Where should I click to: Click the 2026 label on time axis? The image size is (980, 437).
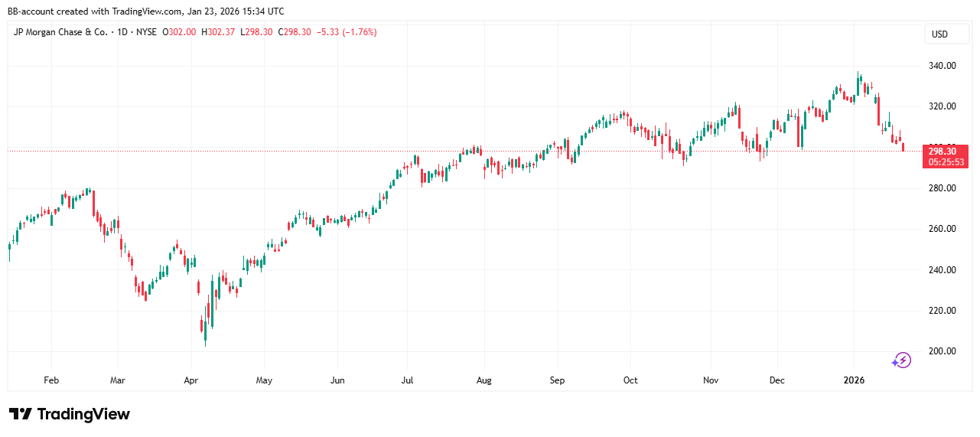pos(854,380)
